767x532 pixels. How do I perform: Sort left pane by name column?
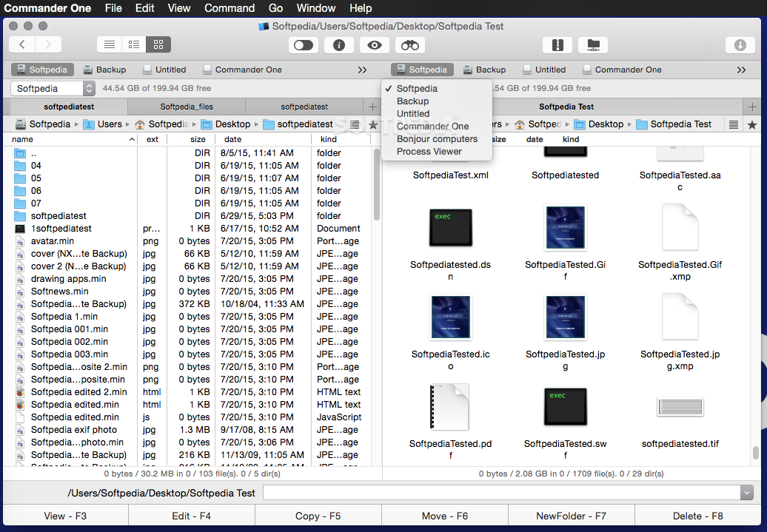click(x=73, y=139)
